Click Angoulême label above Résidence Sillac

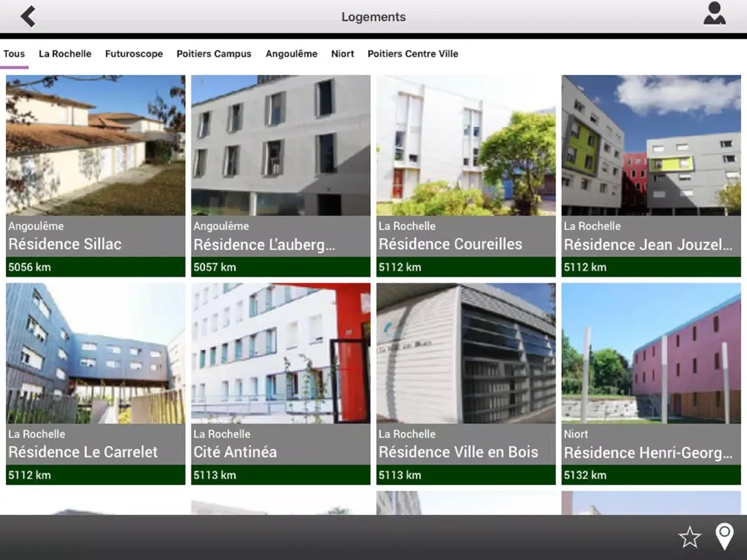pyautogui.click(x=36, y=226)
